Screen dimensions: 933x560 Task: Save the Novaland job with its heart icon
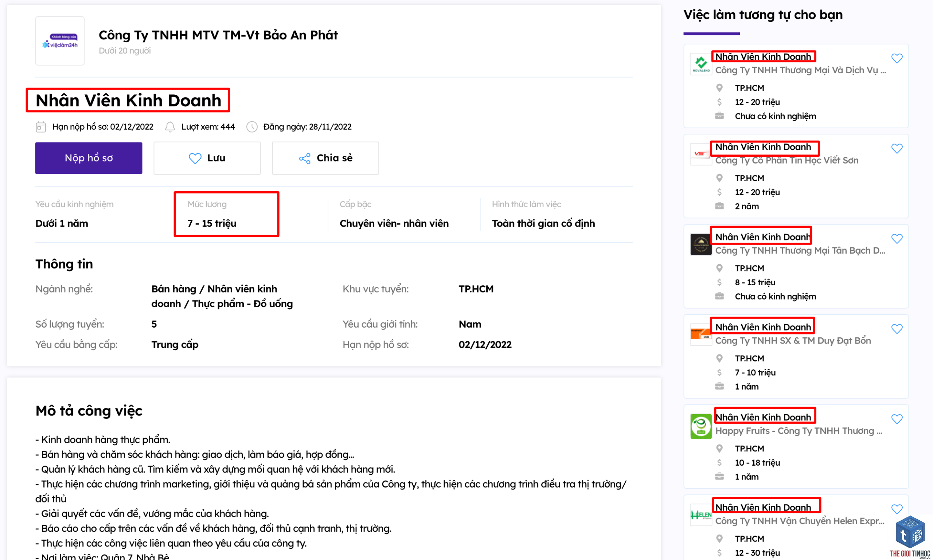(x=897, y=59)
